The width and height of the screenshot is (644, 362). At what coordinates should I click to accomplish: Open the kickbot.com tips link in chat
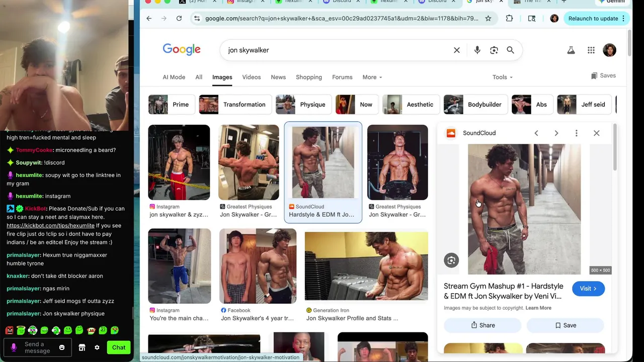coord(50,226)
